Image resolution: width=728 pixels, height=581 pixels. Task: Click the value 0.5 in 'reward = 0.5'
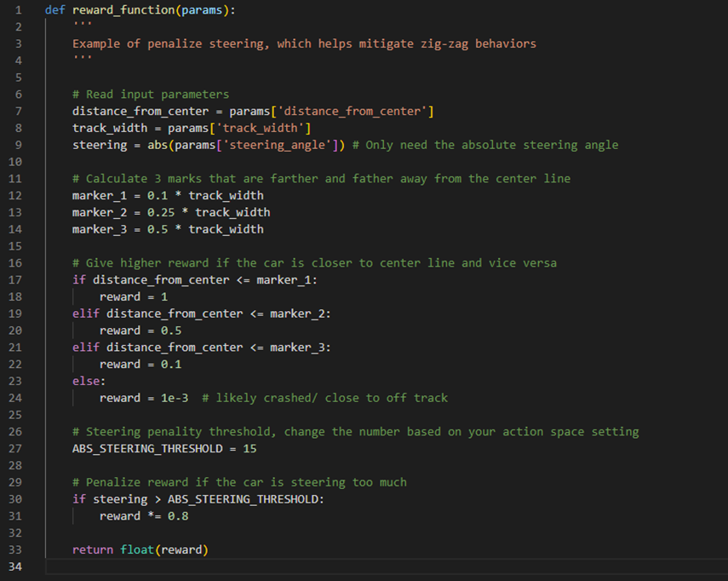(171, 331)
